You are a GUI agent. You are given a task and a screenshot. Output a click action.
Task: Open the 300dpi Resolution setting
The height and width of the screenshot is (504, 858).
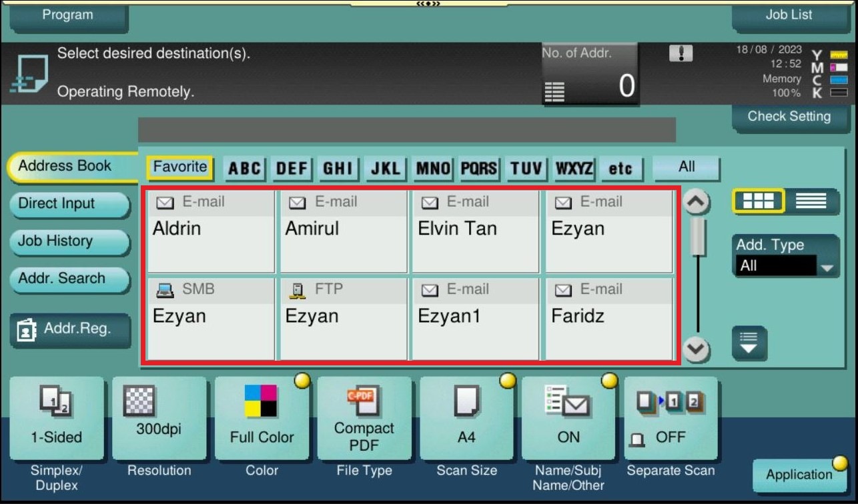159,417
